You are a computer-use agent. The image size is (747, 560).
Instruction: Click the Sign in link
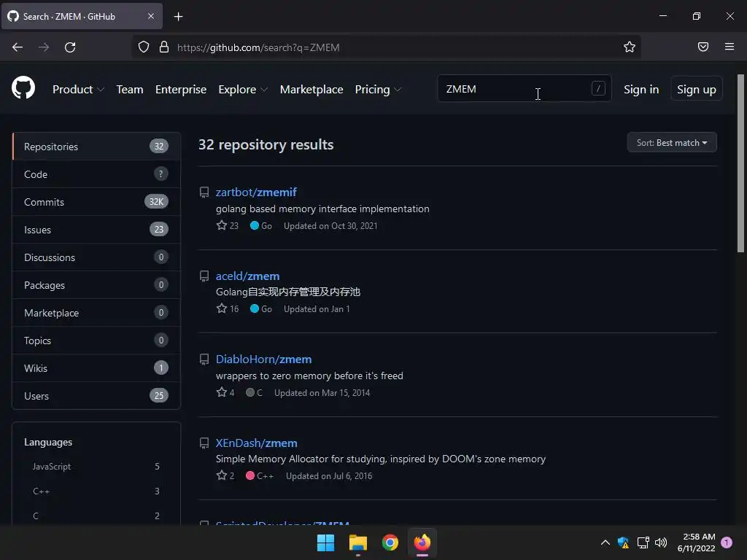(641, 90)
